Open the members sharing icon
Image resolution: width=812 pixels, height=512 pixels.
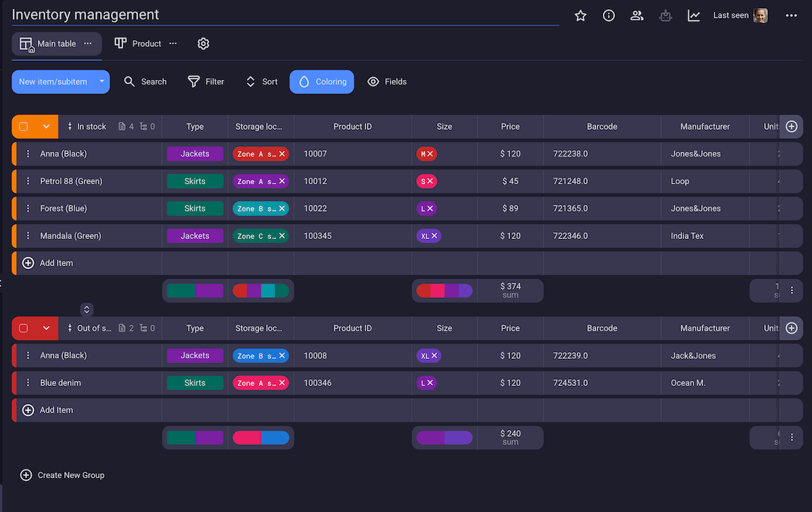[637, 16]
